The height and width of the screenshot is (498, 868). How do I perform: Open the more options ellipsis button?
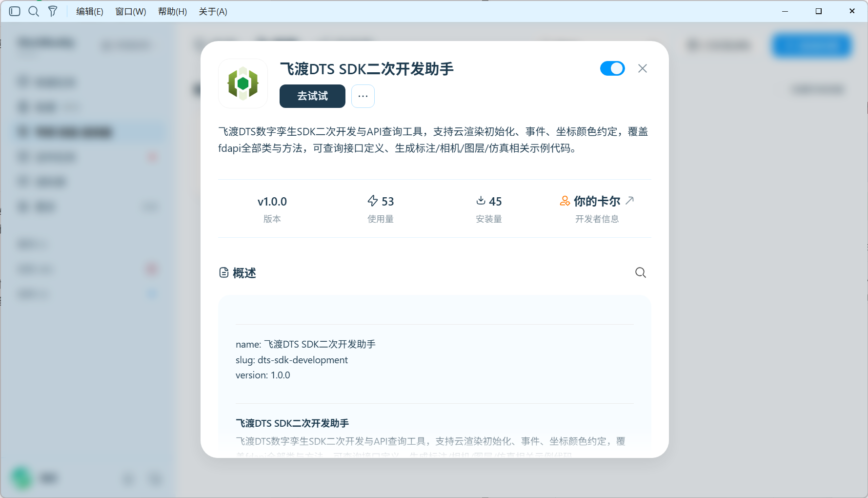coord(363,96)
